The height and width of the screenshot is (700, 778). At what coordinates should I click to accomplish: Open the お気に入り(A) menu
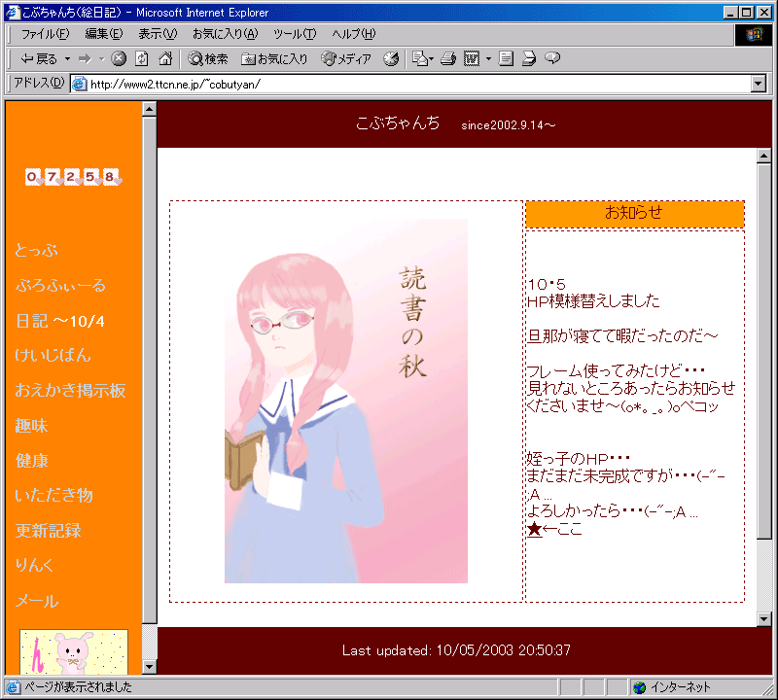coord(226,34)
